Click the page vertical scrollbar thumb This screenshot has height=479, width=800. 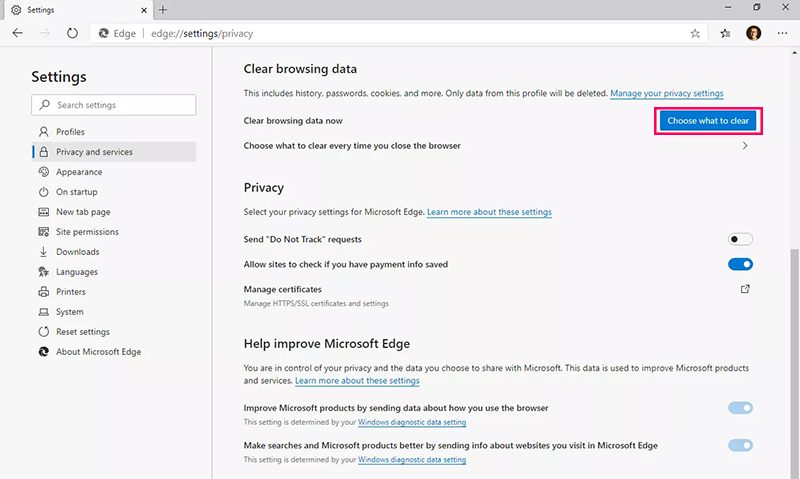794,363
